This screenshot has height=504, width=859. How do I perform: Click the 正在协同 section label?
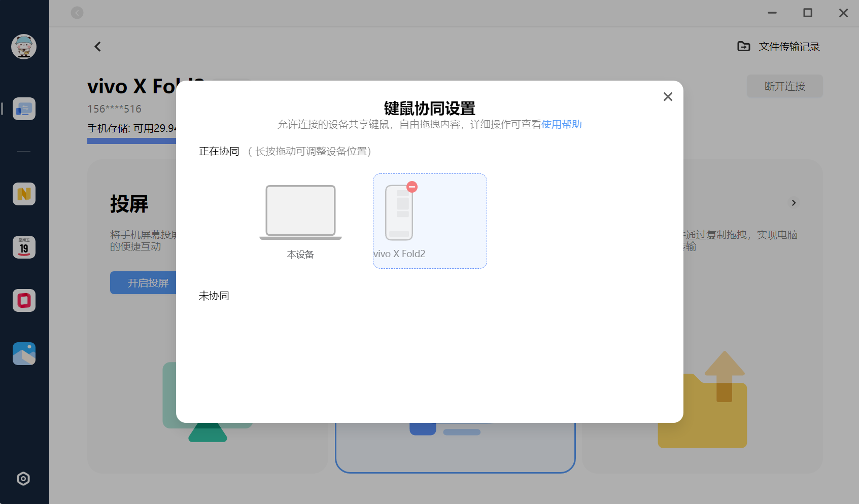point(219,151)
